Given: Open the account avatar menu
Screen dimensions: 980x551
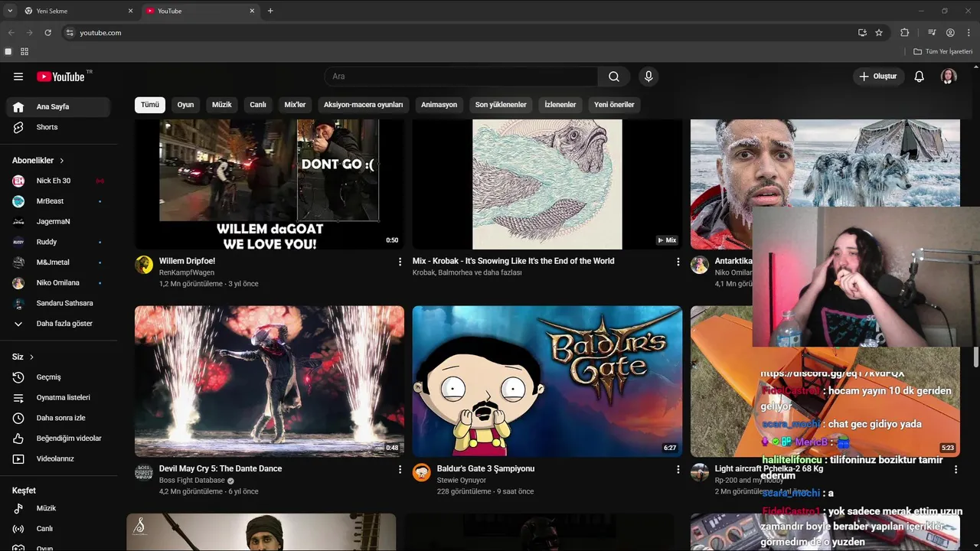Looking at the screenshot, I should 949,77.
